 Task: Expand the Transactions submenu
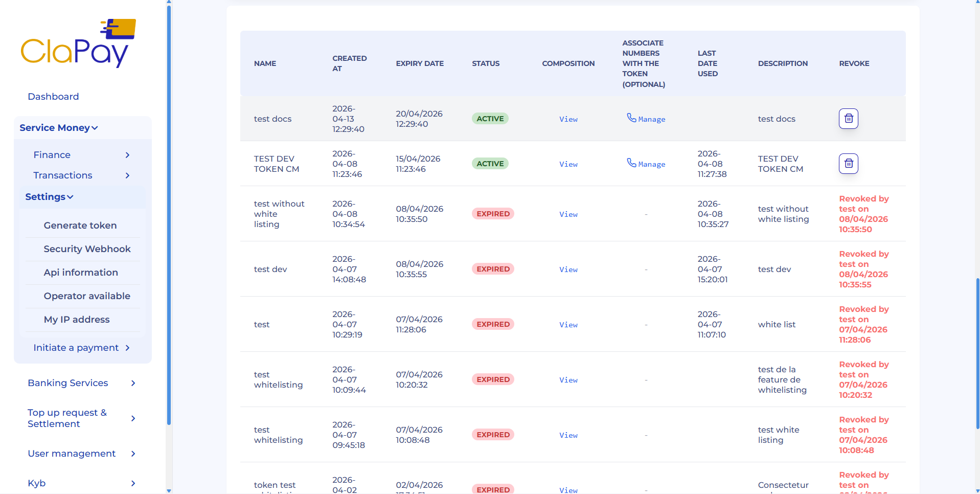(x=82, y=175)
